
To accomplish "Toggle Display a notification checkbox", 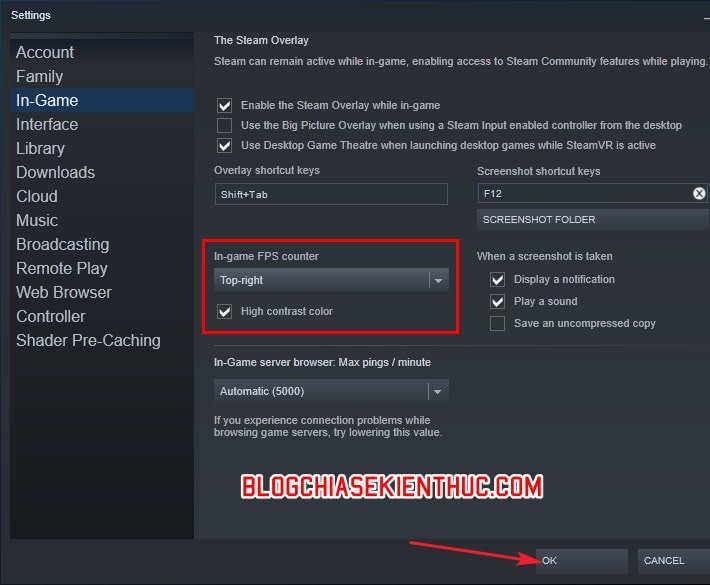I will click(497, 279).
